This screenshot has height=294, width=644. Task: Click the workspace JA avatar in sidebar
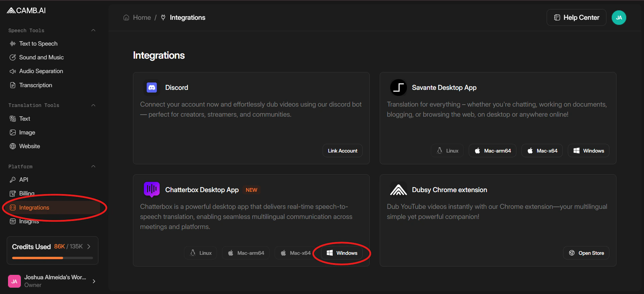(x=14, y=281)
